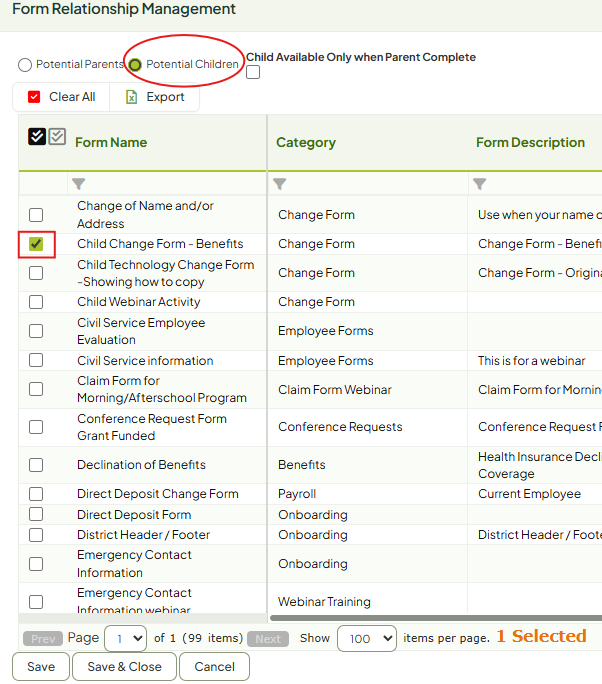Sort by Category column header
The height and width of the screenshot is (684, 602).
[x=306, y=143]
